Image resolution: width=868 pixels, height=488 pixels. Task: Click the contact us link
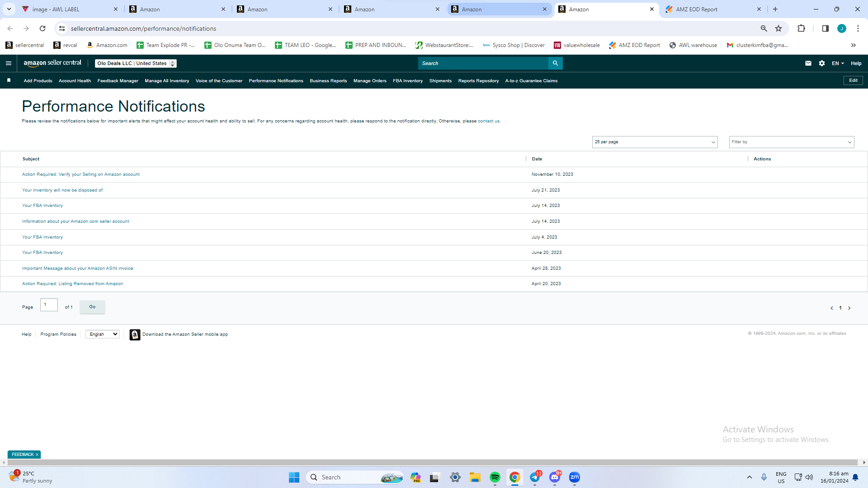point(489,121)
